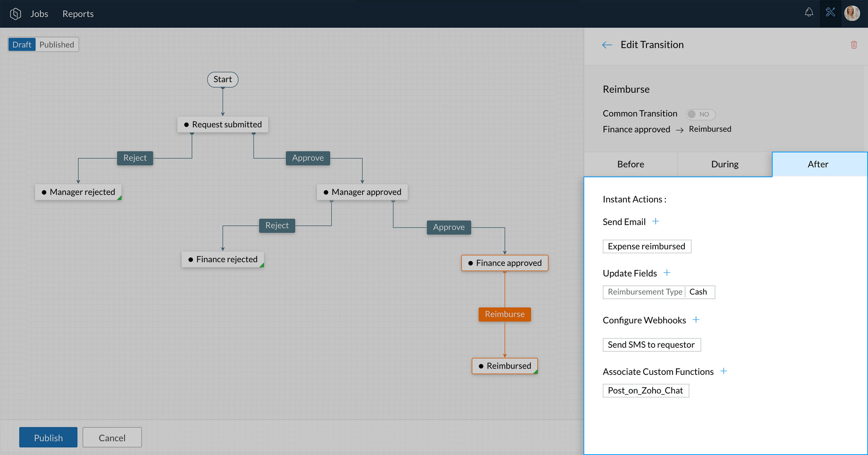Image resolution: width=868 pixels, height=455 pixels.
Task: Select the Request submitted stage
Action: pyautogui.click(x=223, y=124)
